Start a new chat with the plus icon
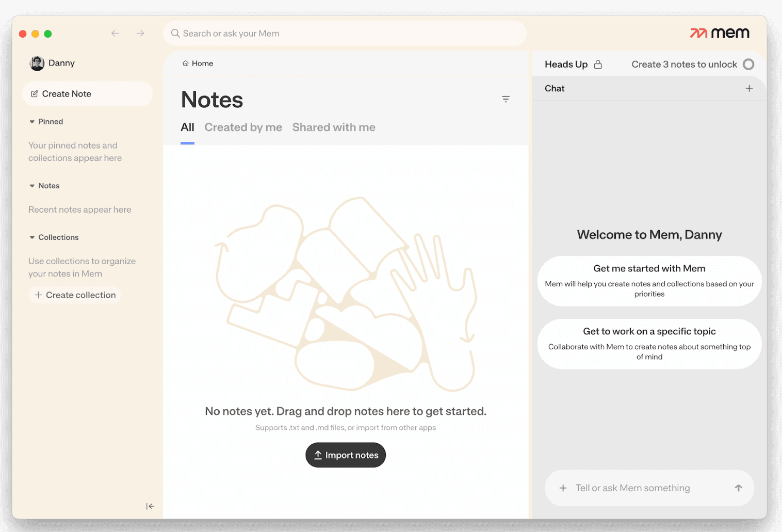 point(749,88)
